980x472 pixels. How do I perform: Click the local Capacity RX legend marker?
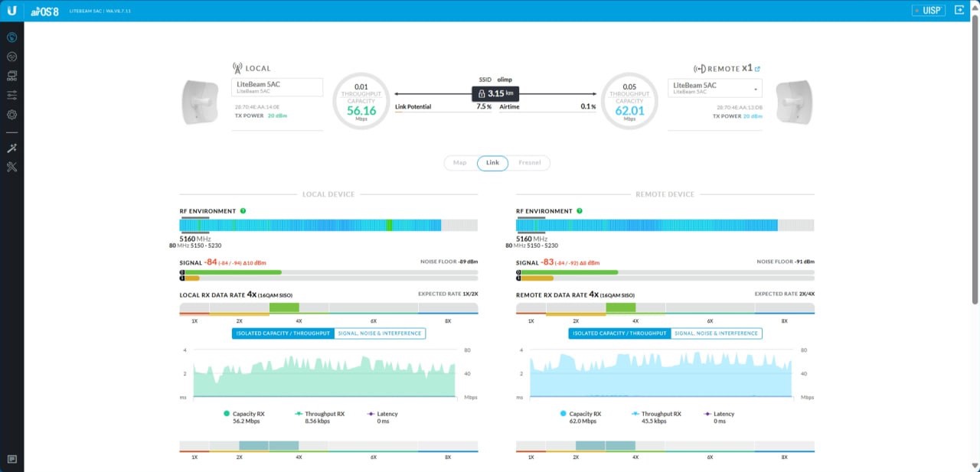[227, 414]
